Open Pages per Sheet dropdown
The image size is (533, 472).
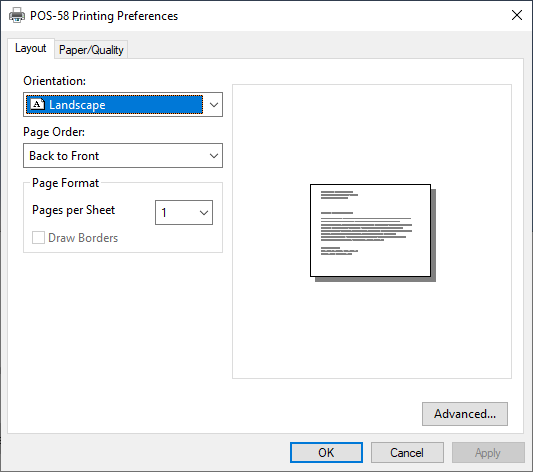(184, 212)
